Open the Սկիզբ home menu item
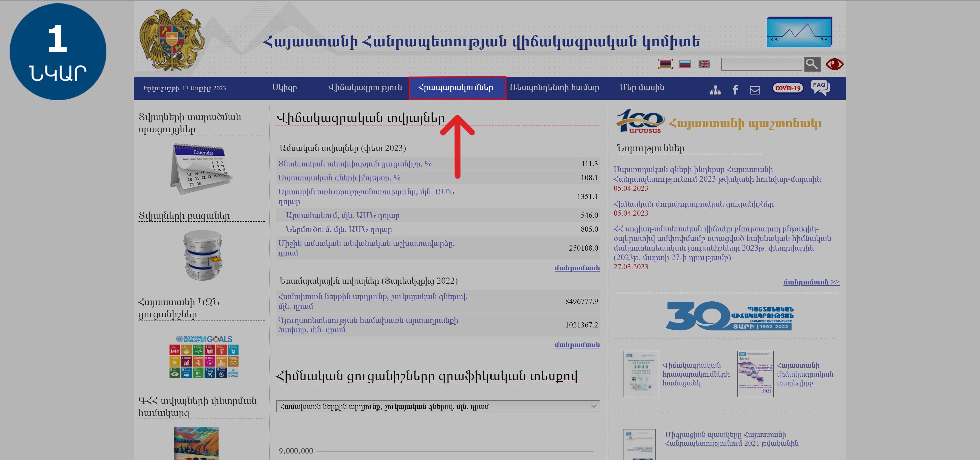980x460 pixels. tap(284, 87)
